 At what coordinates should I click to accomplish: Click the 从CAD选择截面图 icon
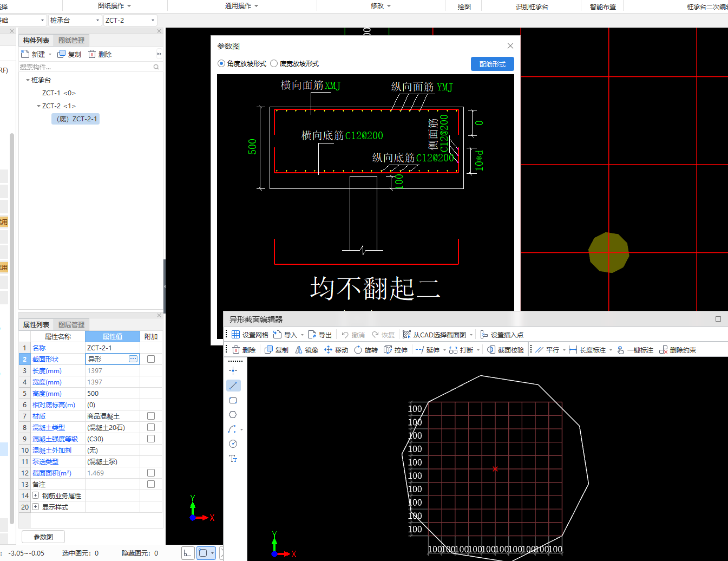click(x=406, y=335)
